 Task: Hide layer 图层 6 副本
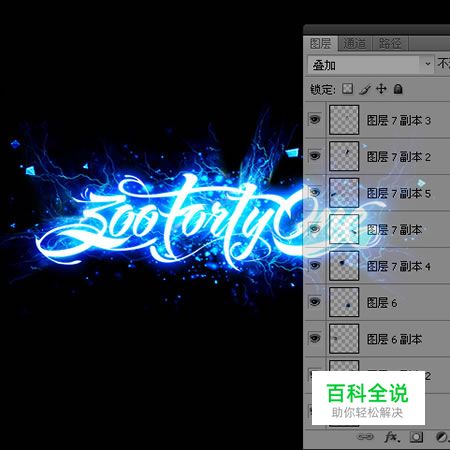pos(315,338)
